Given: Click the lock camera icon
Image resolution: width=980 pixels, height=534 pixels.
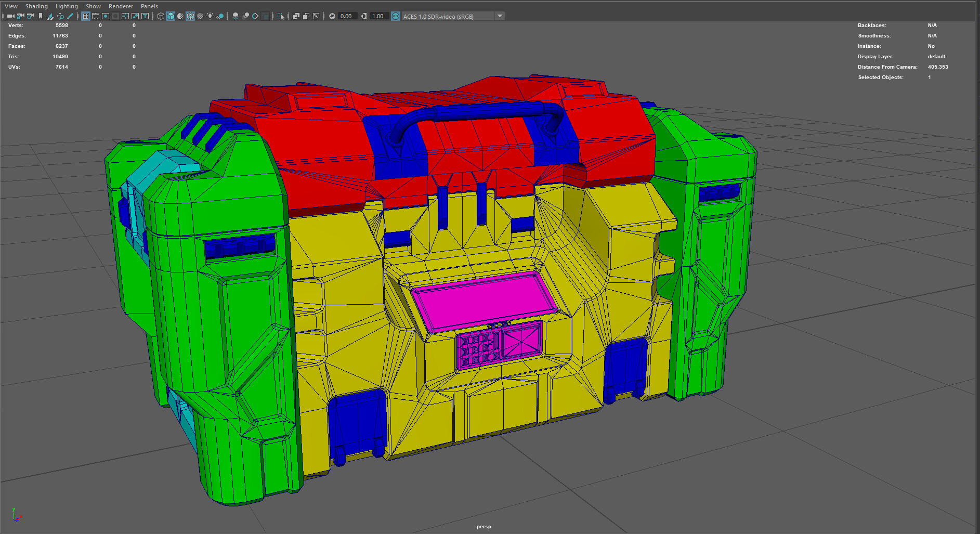Looking at the screenshot, I should [x=20, y=16].
